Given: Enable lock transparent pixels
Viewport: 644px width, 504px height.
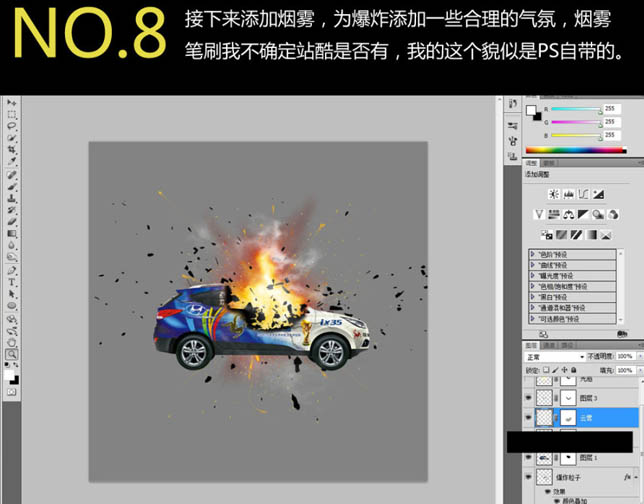Looking at the screenshot, I should pyautogui.click(x=547, y=370).
